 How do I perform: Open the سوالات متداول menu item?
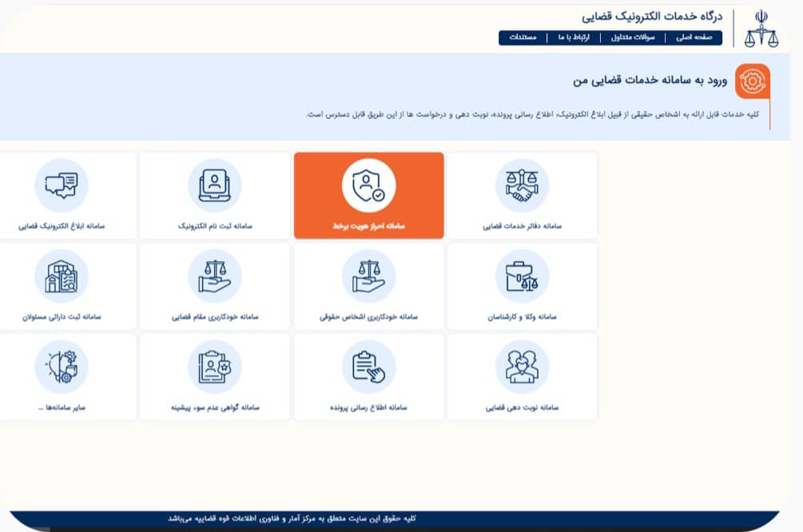point(633,38)
